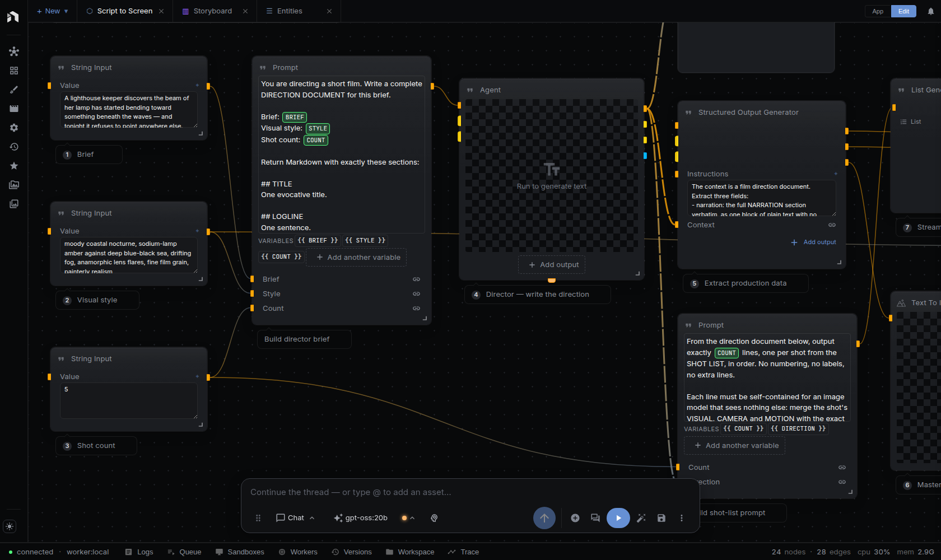Close the Storyboard tab

[245, 11]
